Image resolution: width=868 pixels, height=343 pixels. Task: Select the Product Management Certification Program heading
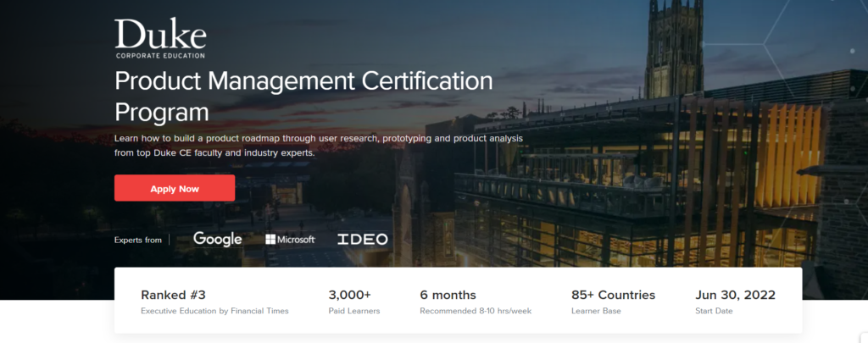[303, 96]
